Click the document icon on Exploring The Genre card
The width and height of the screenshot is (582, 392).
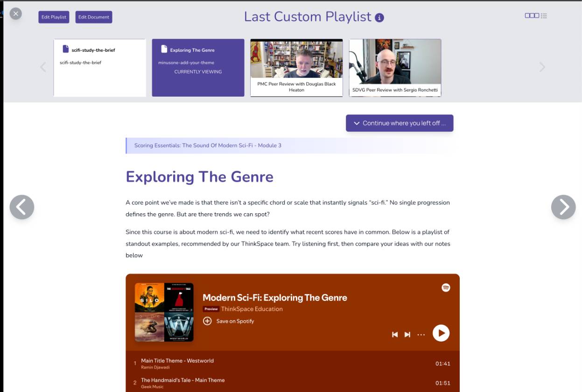pos(164,49)
